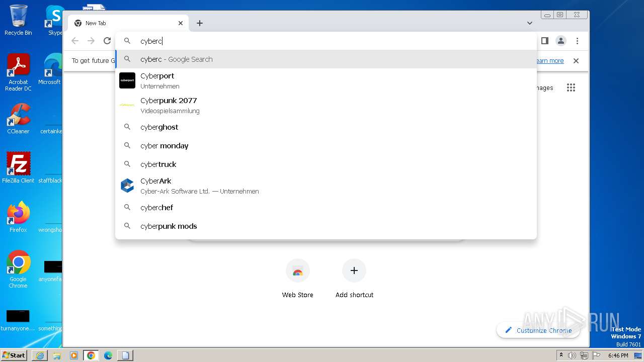Open Google Chrome desktop icon
This screenshot has height=362, width=644.
point(18,269)
